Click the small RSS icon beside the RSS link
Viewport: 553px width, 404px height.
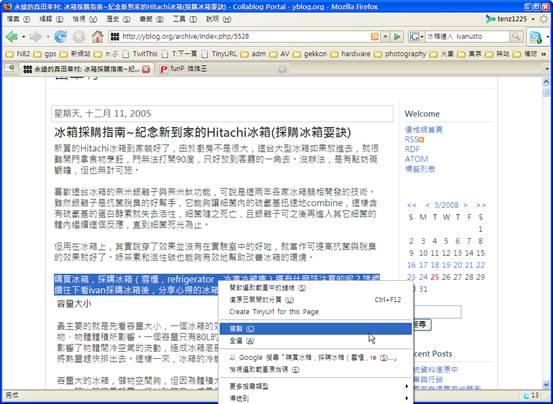tap(421, 140)
